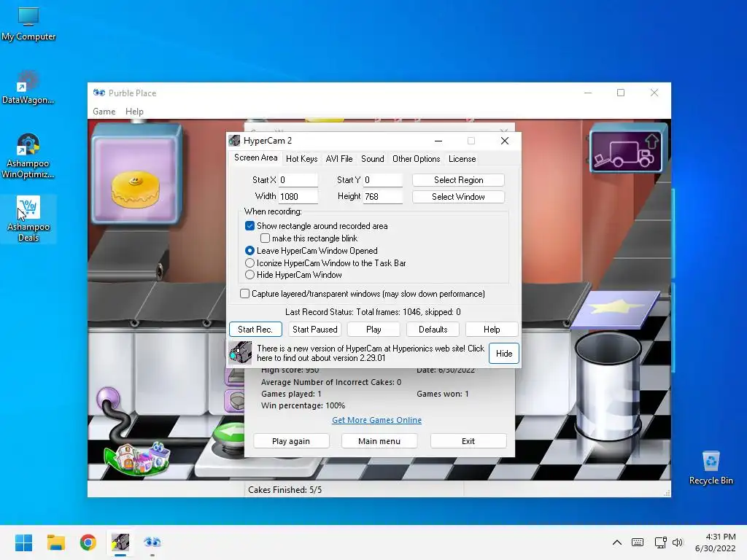Image resolution: width=747 pixels, height=560 pixels.
Task: Switch to Screen Area tab
Action: point(255,157)
